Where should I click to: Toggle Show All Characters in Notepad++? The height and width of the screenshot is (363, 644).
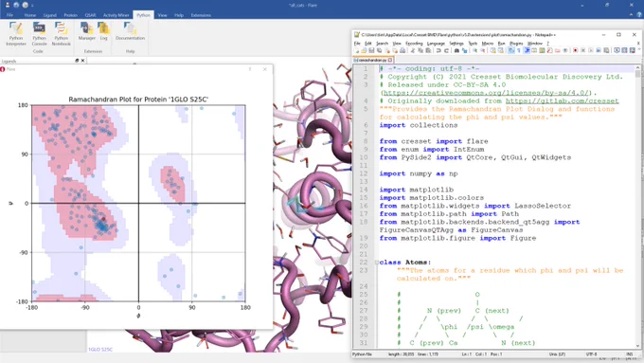point(519,50)
